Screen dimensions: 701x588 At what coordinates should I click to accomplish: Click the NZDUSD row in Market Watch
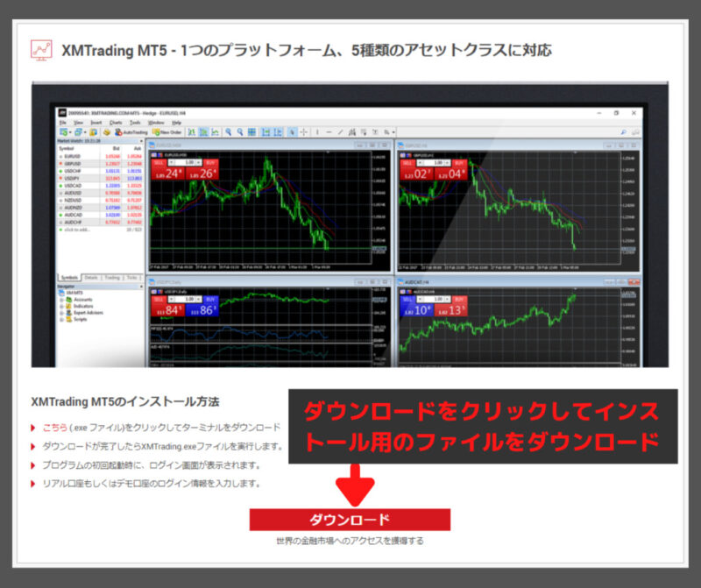tap(100, 201)
